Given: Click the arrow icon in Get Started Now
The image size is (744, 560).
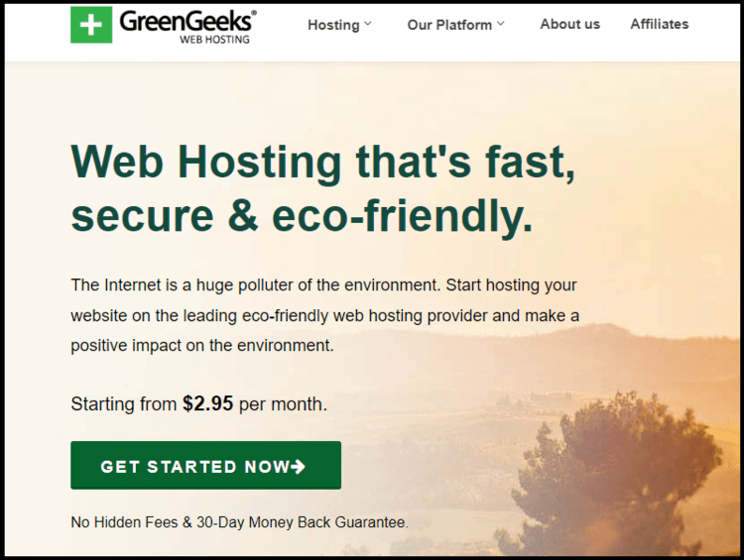Looking at the screenshot, I should pos(298,467).
